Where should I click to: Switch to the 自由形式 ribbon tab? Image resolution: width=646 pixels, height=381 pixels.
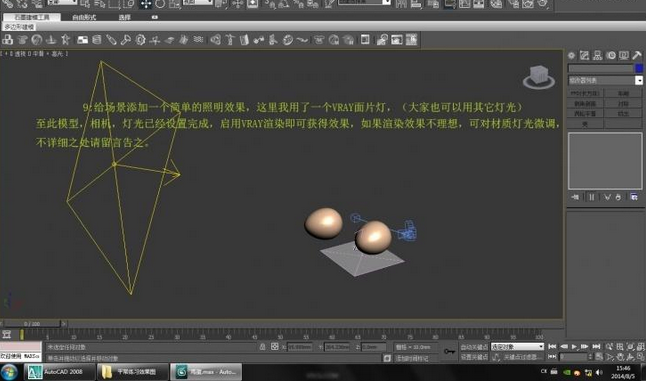(x=84, y=17)
